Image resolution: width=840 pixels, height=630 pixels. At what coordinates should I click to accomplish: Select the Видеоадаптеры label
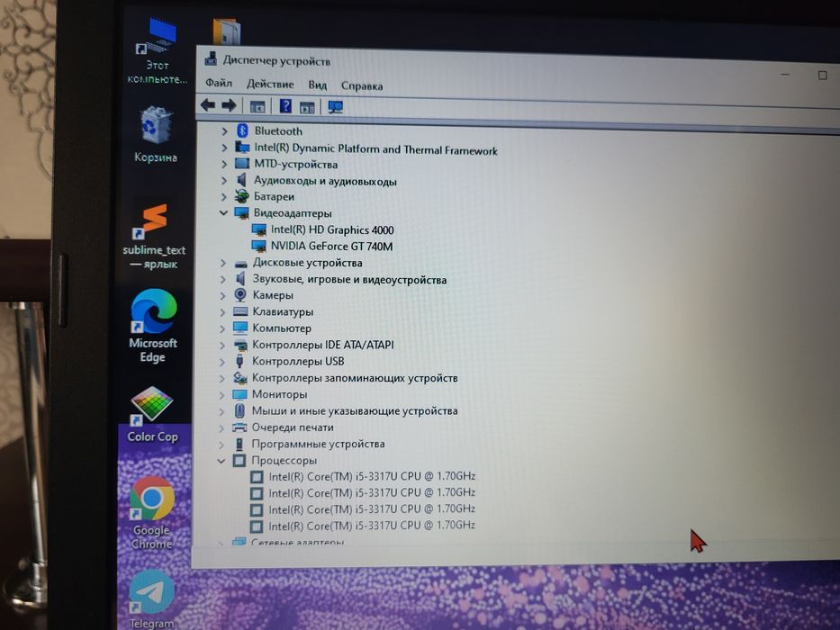pos(293,213)
